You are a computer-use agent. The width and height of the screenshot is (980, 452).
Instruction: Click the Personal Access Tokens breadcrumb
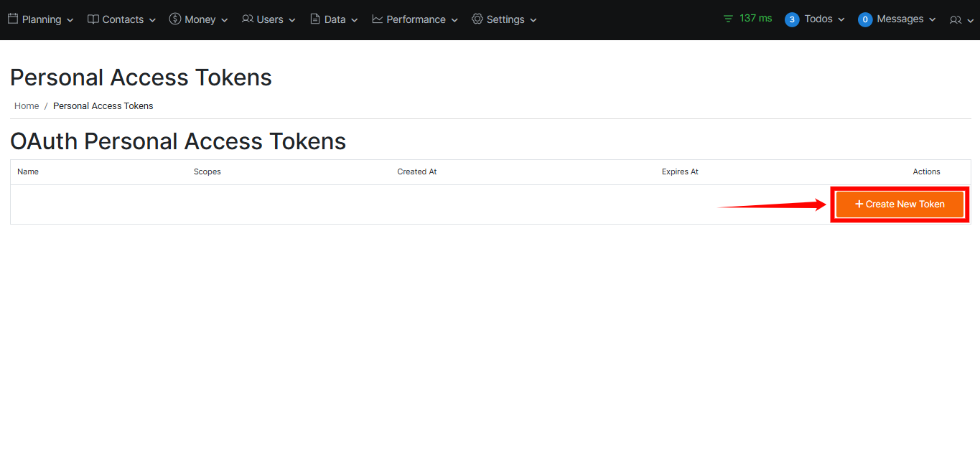[103, 105]
